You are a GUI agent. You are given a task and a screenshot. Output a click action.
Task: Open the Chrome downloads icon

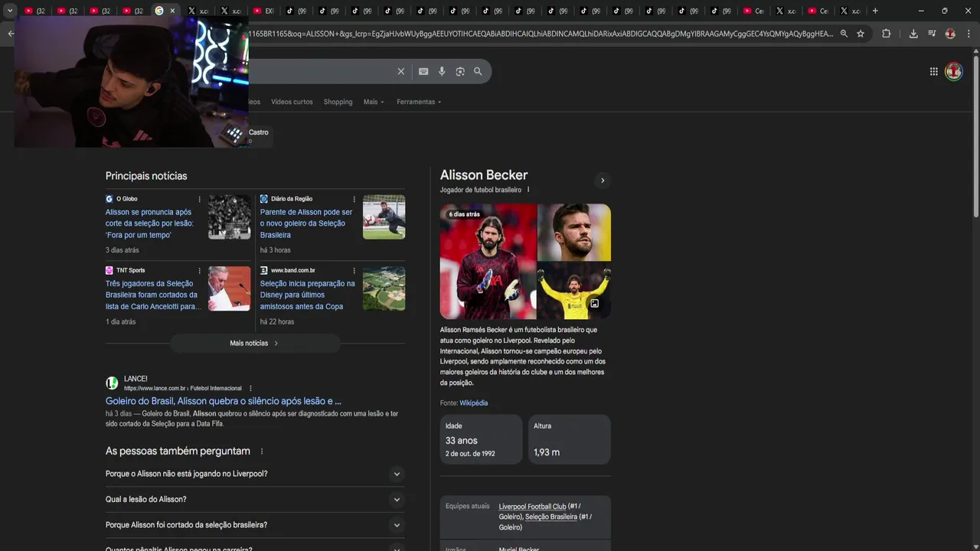tap(913, 34)
